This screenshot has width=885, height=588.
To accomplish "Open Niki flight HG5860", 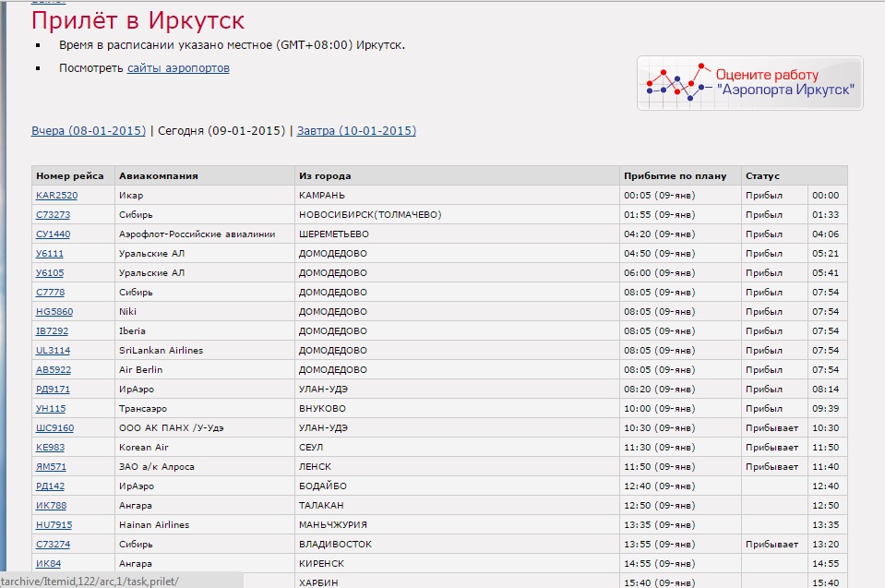I will point(54,312).
